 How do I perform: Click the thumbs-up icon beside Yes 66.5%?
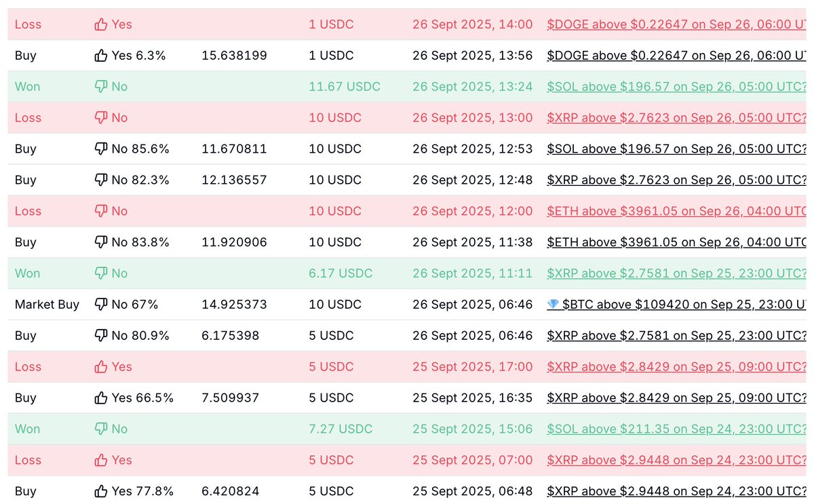coord(101,398)
